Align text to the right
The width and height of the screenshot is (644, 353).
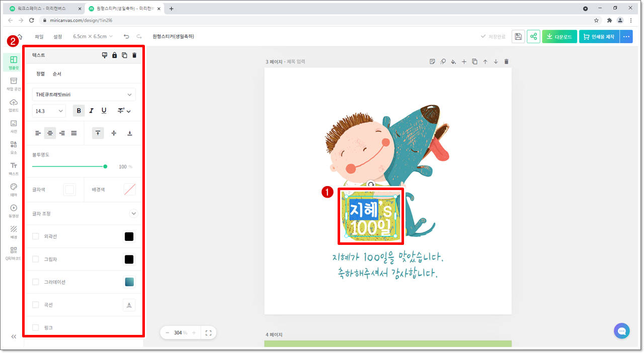click(x=62, y=133)
